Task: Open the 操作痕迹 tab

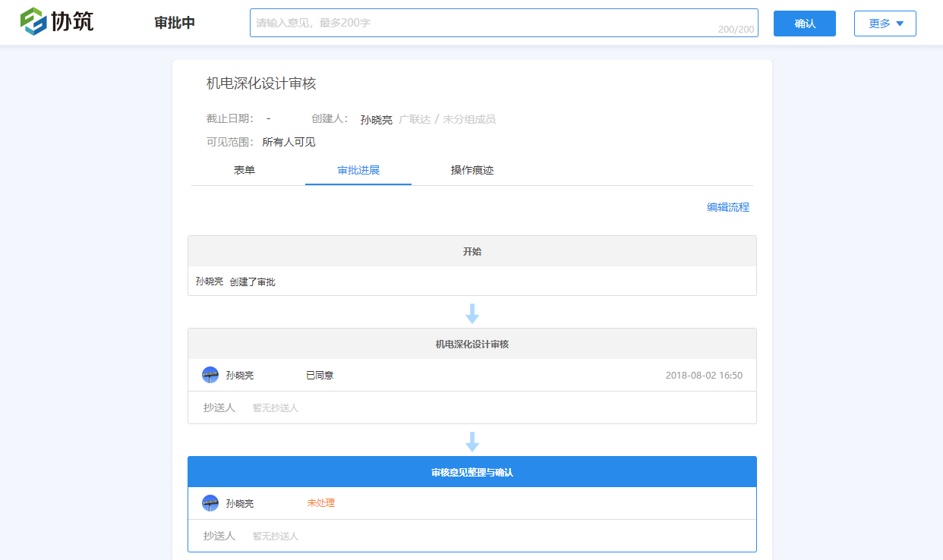Action: (x=470, y=170)
